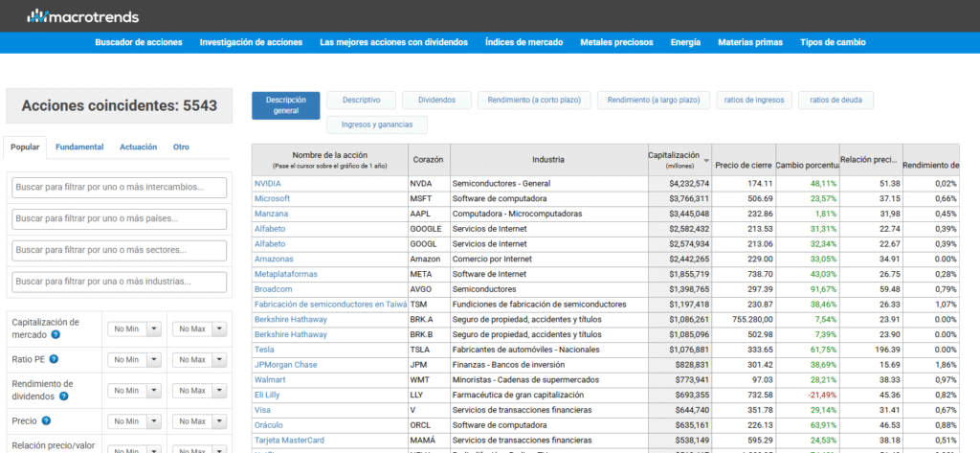The width and height of the screenshot is (980, 453).
Task: Go to Buscador de acciones menu
Action: pos(138,42)
